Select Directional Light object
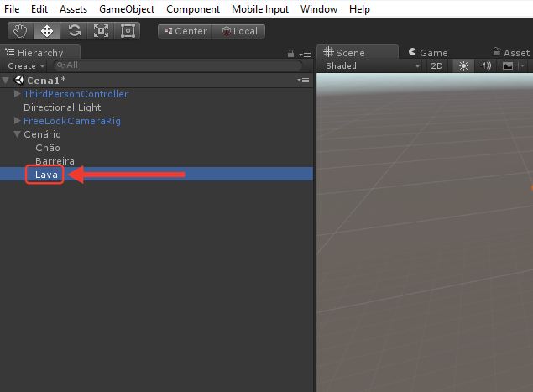Viewport: 533px width, 392px height. (x=62, y=107)
